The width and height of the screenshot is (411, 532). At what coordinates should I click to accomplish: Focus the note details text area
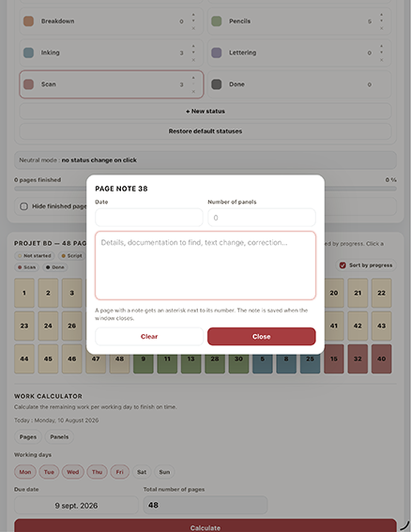[x=205, y=266]
